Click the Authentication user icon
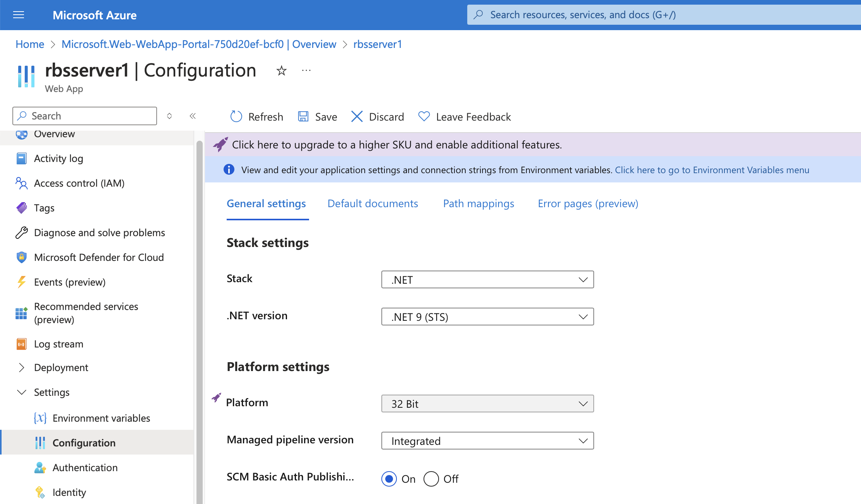This screenshot has width=861, height=504. (40, 468)
